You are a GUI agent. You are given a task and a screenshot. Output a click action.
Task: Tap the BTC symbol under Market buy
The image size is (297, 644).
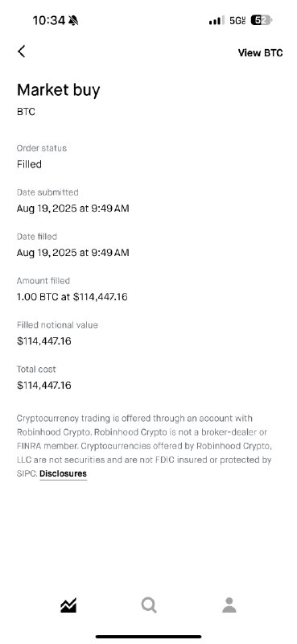(26, 112)
